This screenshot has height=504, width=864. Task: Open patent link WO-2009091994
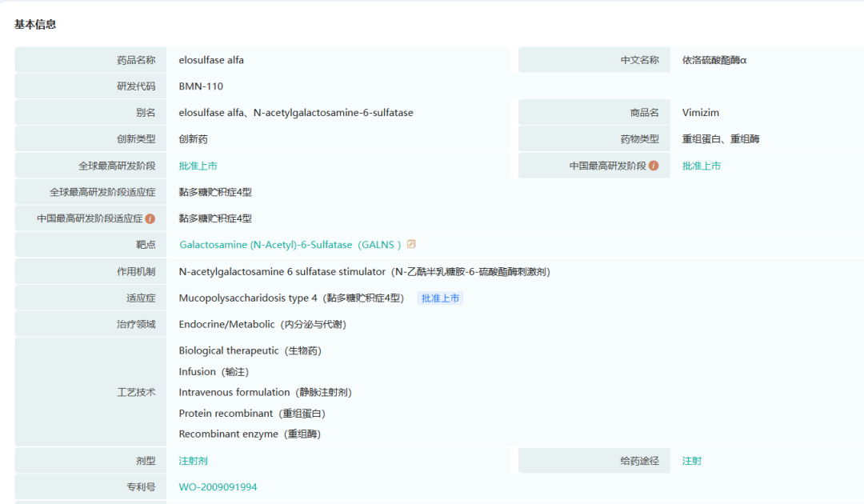[x=218, y=487]
